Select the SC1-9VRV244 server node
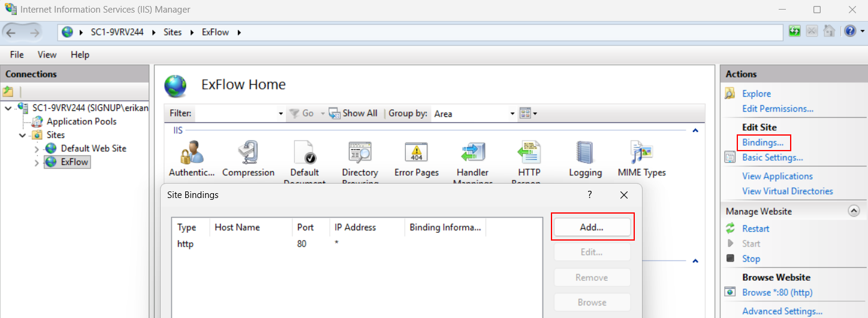The height and width of the screenshot is (318, 868). 90,108
